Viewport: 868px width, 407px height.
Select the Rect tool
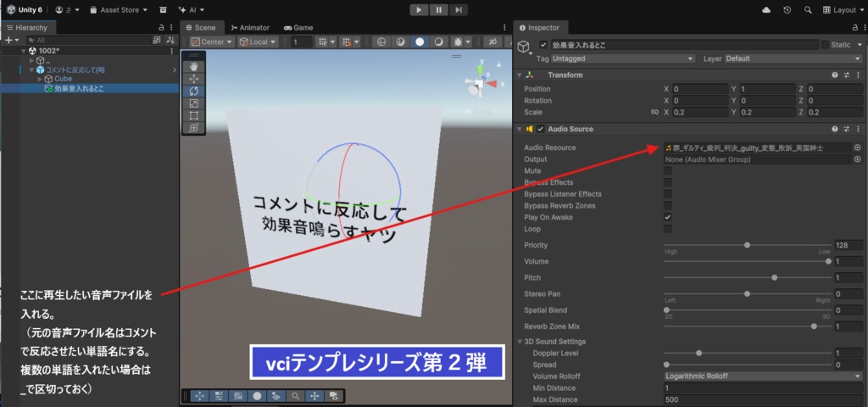pos(194,115)
